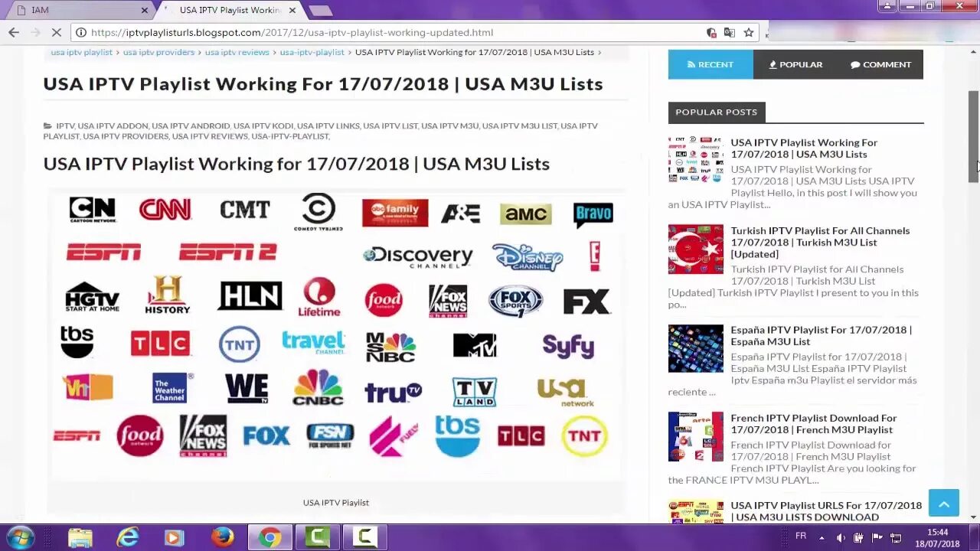This screenshot has height=551, width=980.
Task: Open the USA IPTV PROVIDERS tag link
Action: (126, 136)
